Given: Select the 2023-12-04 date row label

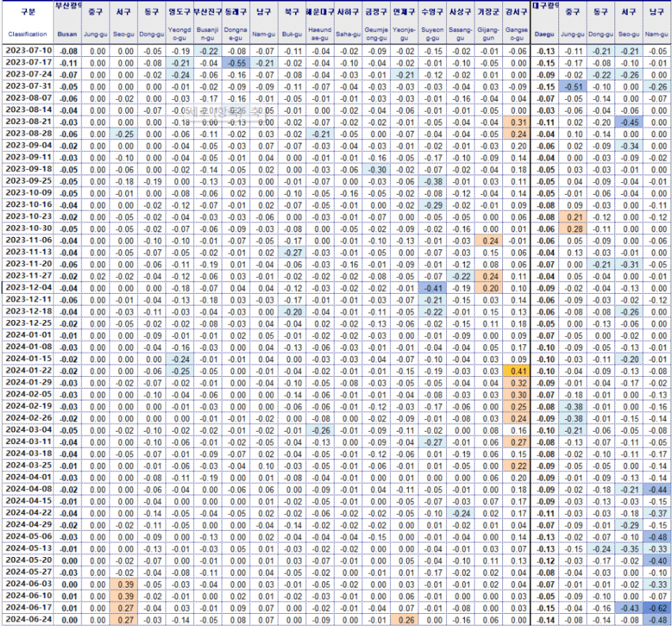Looking at the screenshot, I should 28,287.
